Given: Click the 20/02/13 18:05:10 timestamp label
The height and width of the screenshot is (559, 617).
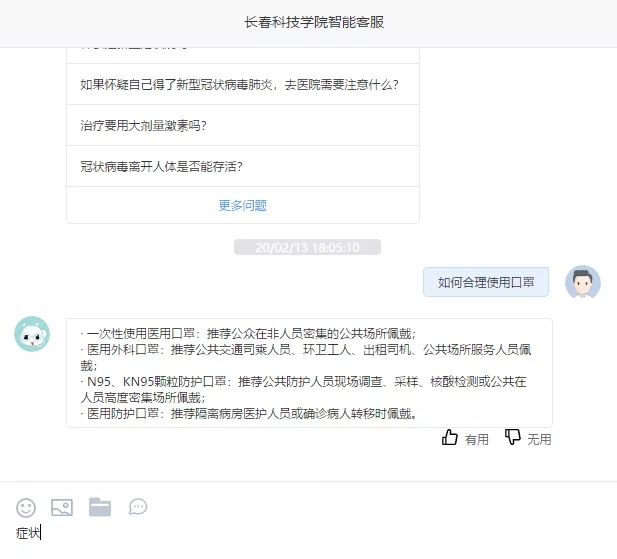Looking at the screenshot, I should (307, 247).
